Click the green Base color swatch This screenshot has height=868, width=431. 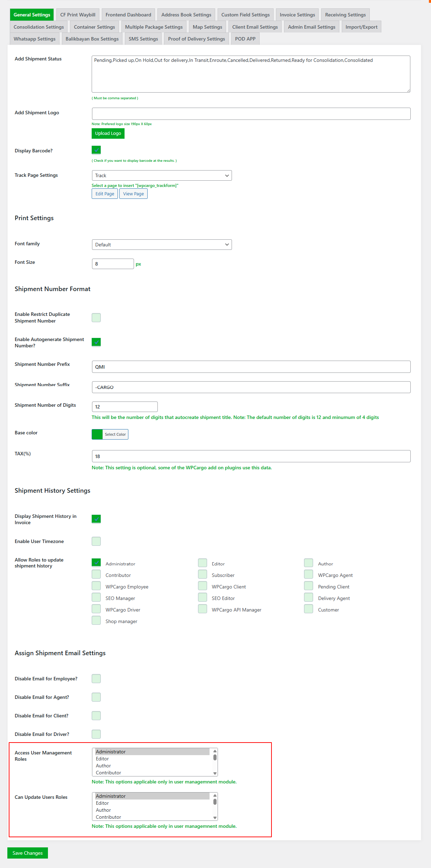click(x=97, y=434)
